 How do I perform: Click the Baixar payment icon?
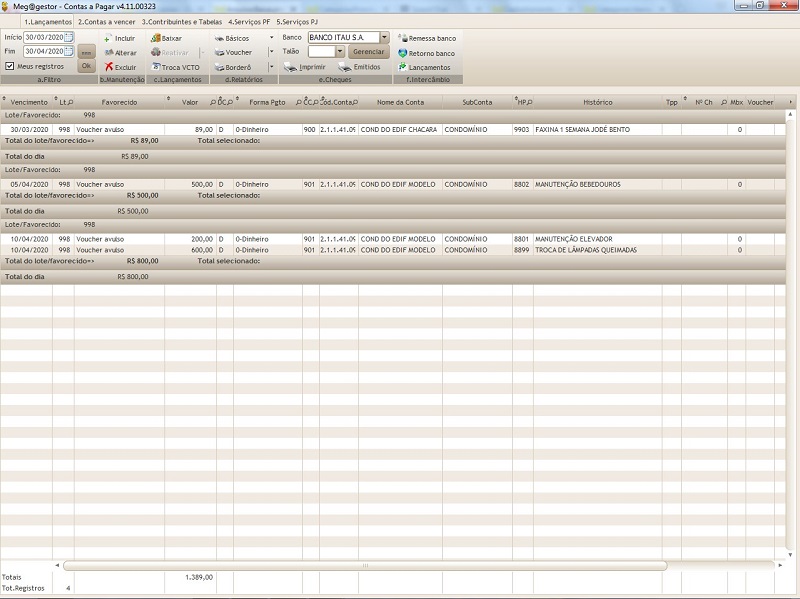(155, 38)
